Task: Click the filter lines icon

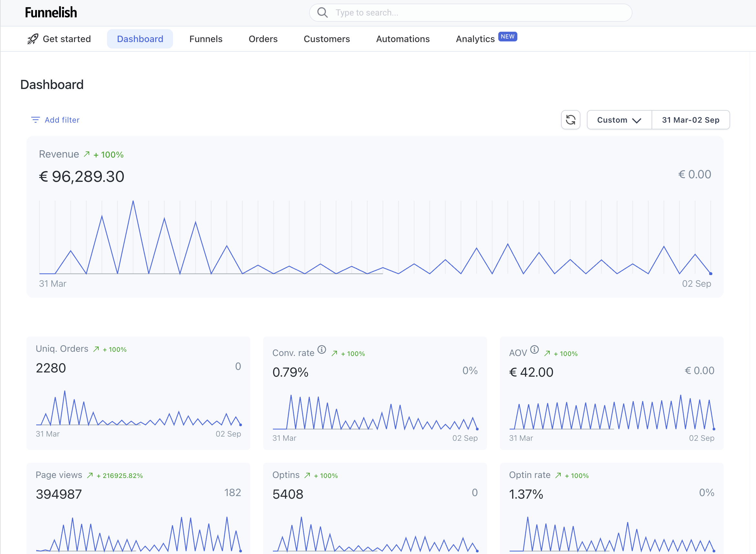Action: coord(35,120)
